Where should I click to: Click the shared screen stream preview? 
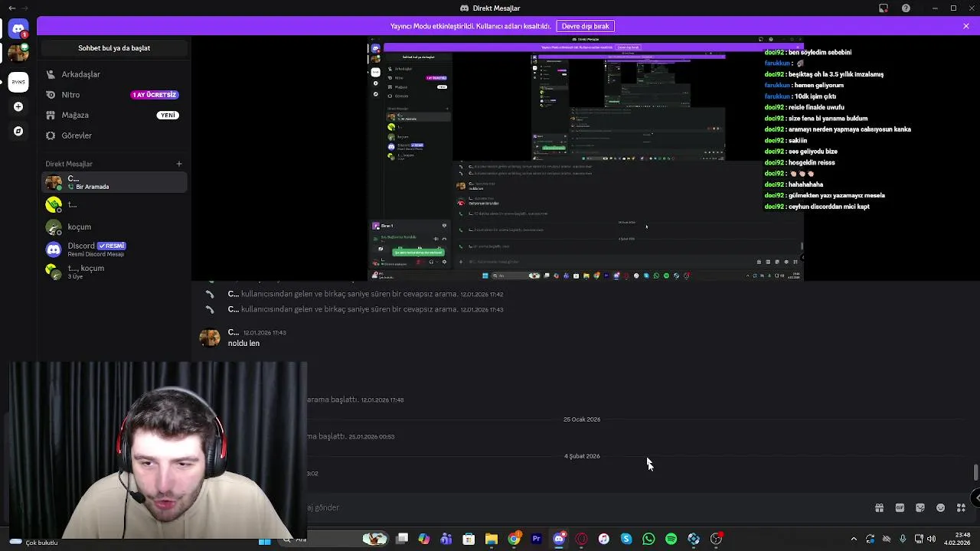[x=586, y=157]
